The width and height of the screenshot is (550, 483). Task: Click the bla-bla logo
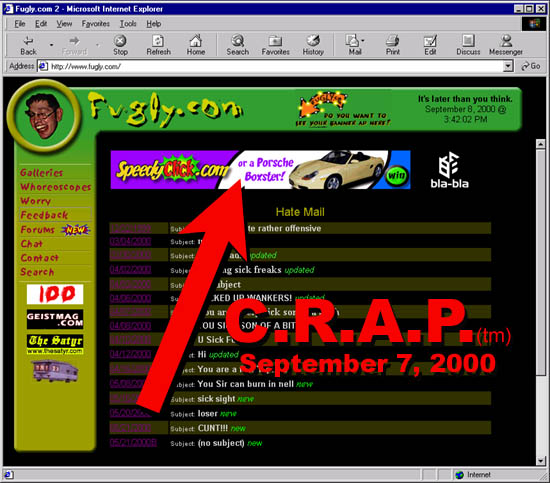[449, 170]
